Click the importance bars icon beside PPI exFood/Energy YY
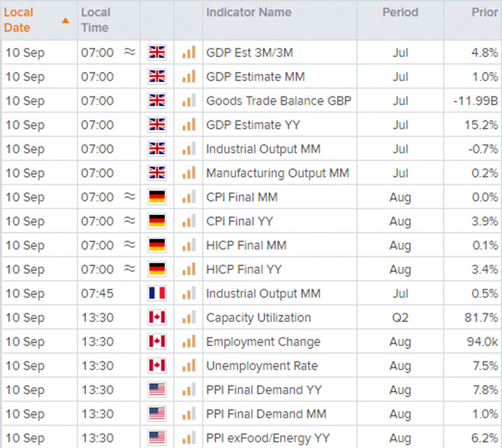The height and width of the screenshot is (448, 502). [188, 438]
